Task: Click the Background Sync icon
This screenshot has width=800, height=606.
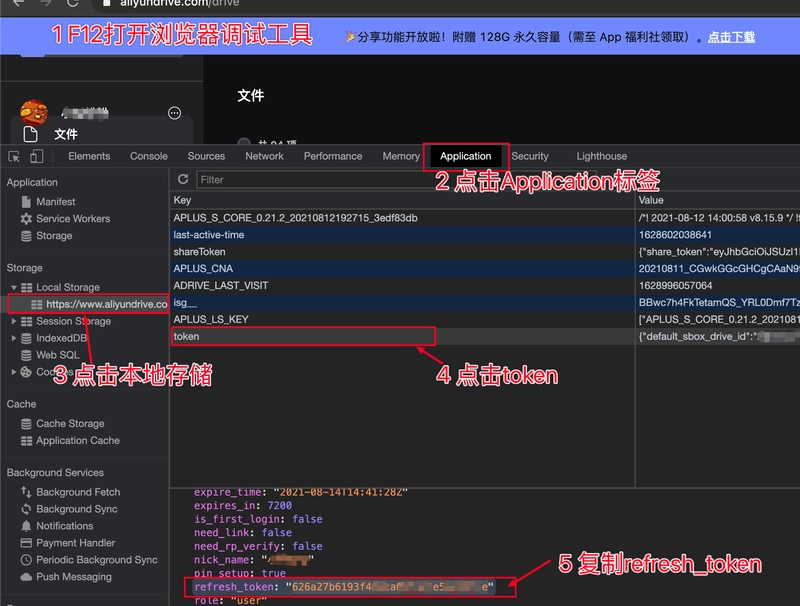Action: click(x=26, y=509)
